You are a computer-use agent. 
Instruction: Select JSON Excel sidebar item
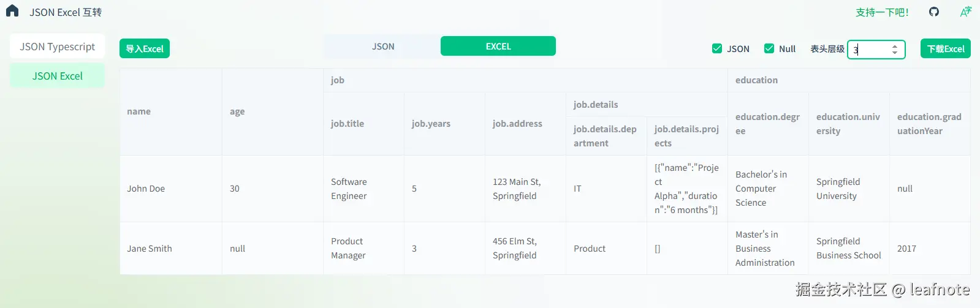57,76
